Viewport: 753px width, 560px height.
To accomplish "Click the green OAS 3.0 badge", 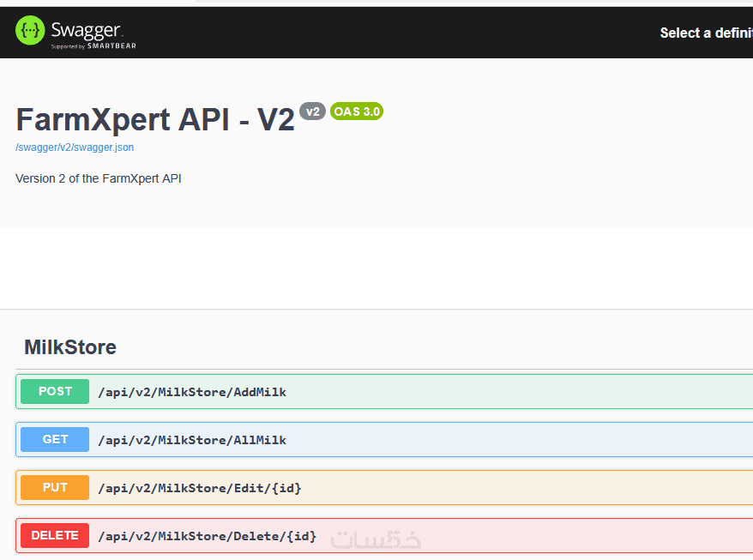I will pos(357,111).
